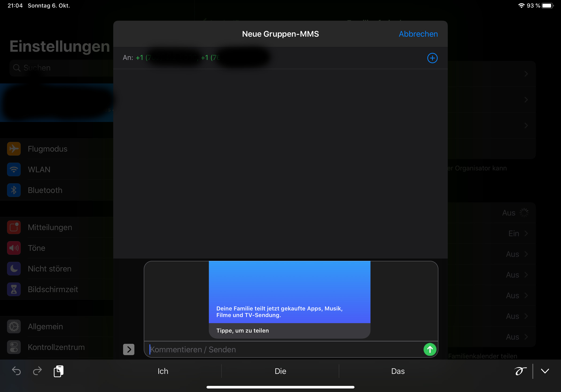
Task: Insert the suggestion word Ich
Action: tap(163, 371)
